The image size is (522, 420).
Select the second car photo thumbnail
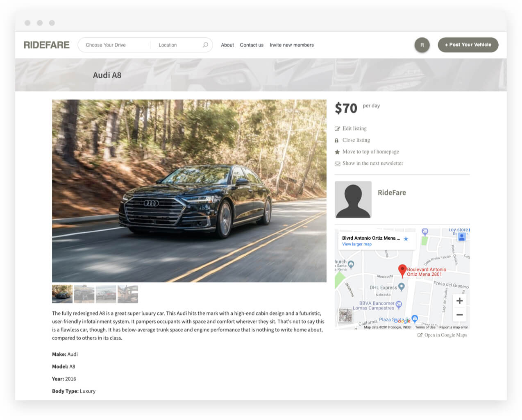pos(84,294)
